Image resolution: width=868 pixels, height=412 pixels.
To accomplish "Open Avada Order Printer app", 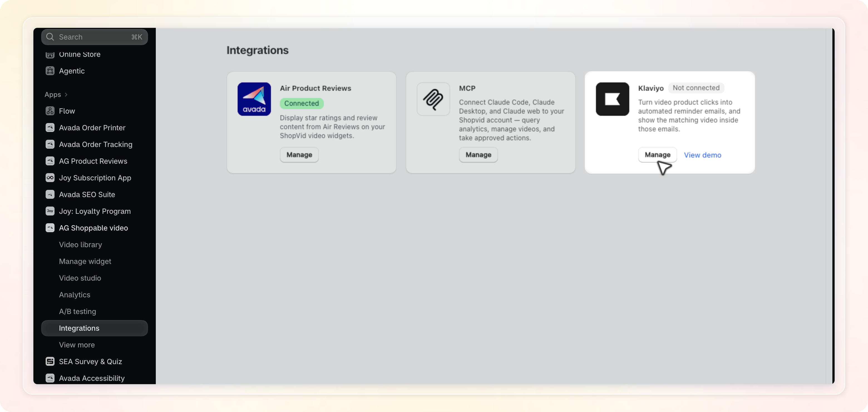I will 92,127.
